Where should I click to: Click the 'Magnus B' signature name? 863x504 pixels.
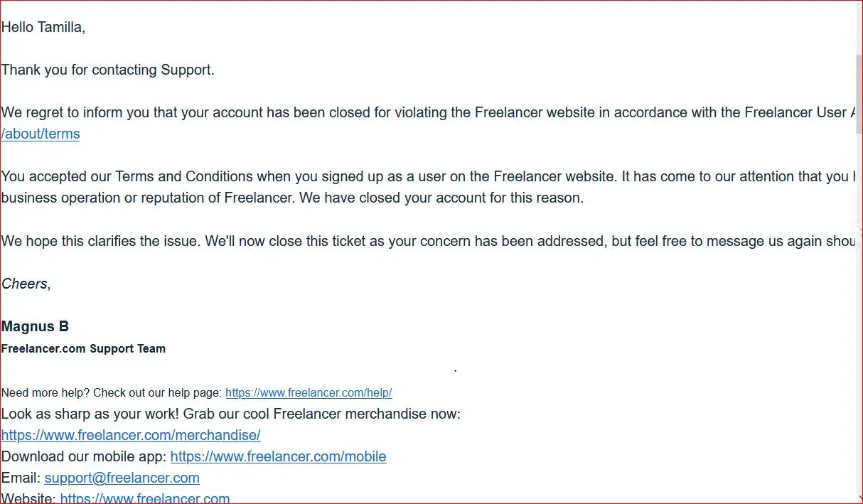[x=35, y=326]
